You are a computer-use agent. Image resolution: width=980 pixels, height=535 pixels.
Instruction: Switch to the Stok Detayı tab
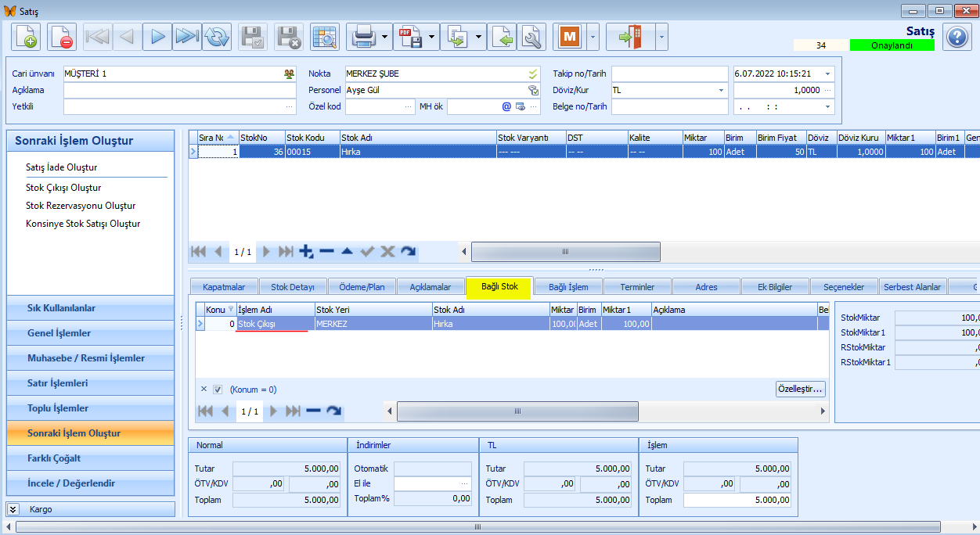pos(292,287)
